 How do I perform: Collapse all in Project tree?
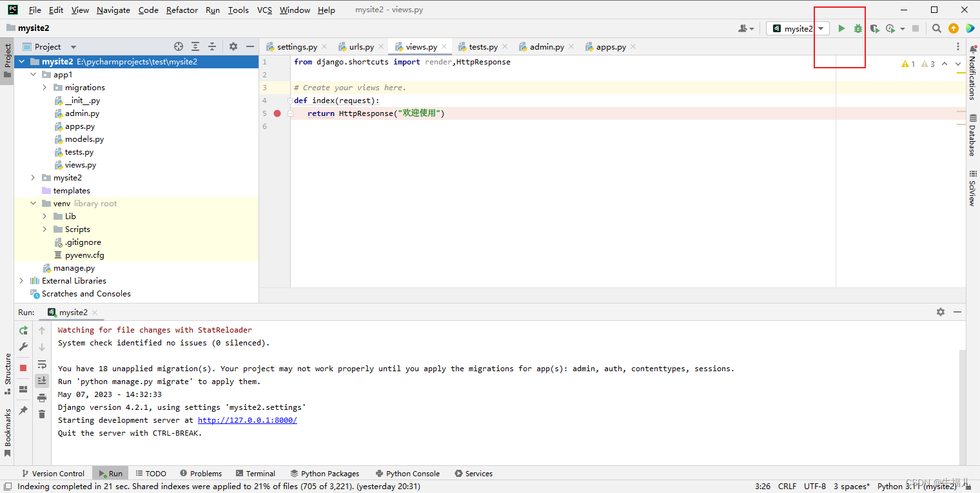[x=211, y=46]
